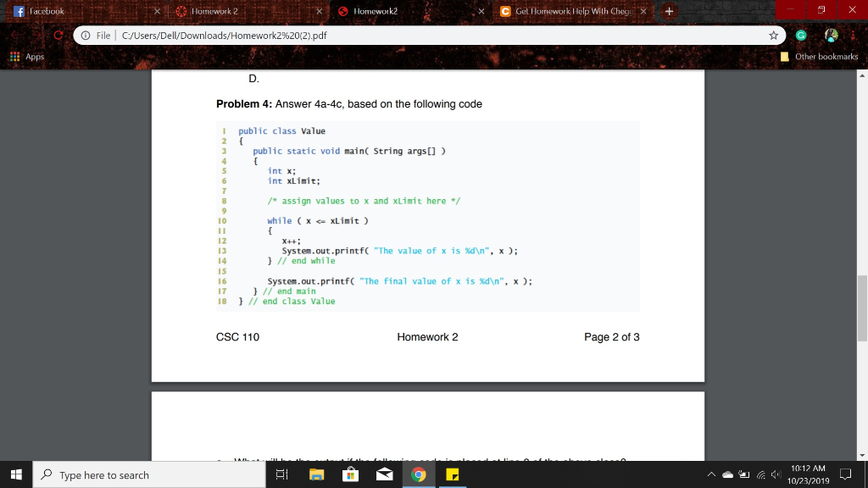Close the Homework2 PDF tab
868x488 pixels.
pyautogui.click(x=481, y=11)
